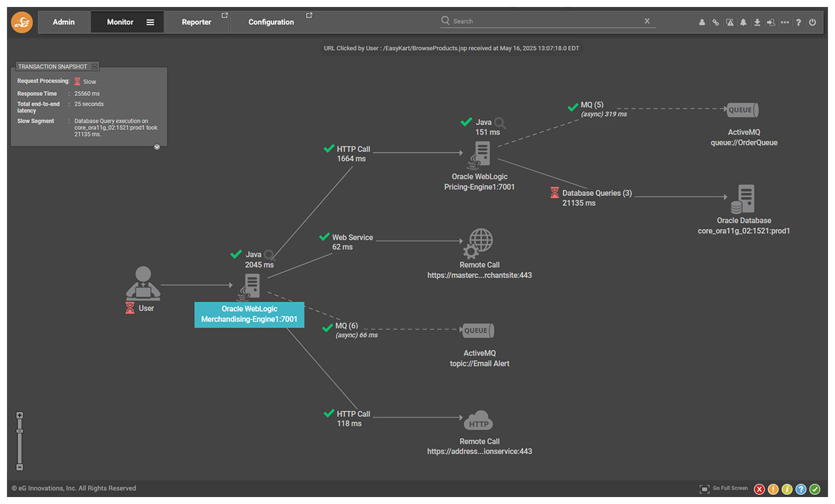835x504 pixels.
Task: Click the Pricing-Engine1:7001 label
Action: coord(480,187)
